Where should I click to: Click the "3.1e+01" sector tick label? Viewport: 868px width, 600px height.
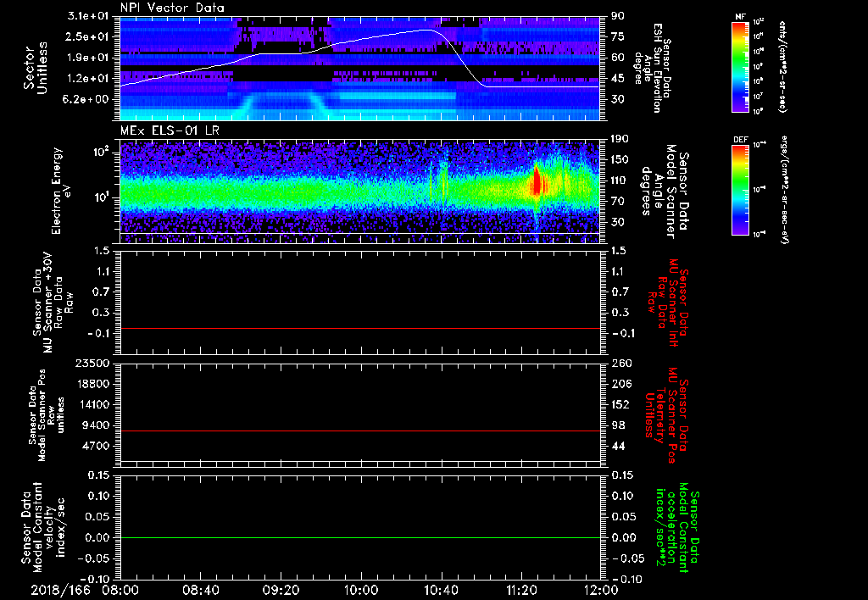pyautogui.click(x=88, y=16)
